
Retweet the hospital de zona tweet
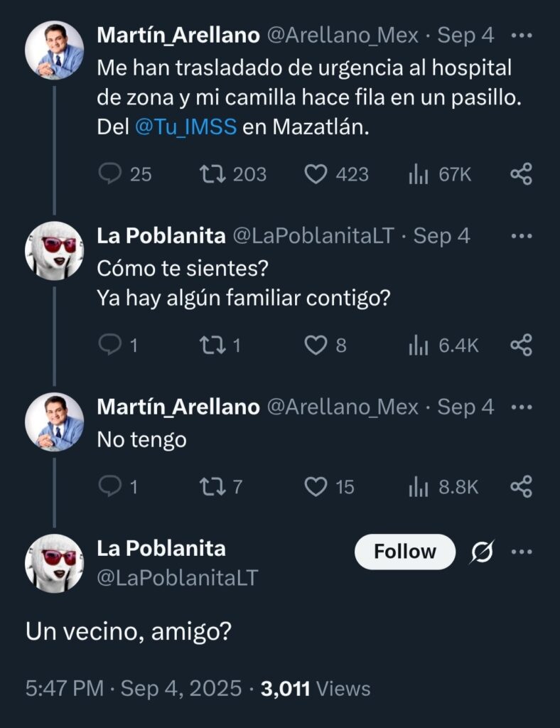(x=211, y=174)
